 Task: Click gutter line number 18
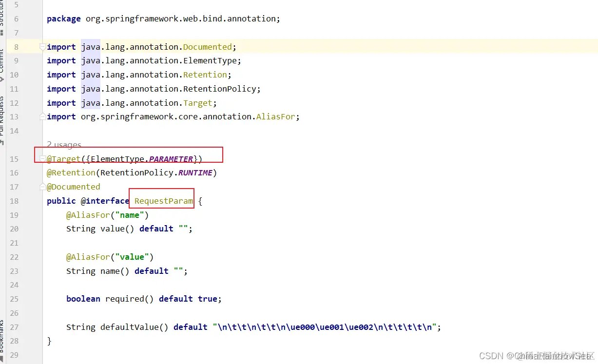pos(14,201)
